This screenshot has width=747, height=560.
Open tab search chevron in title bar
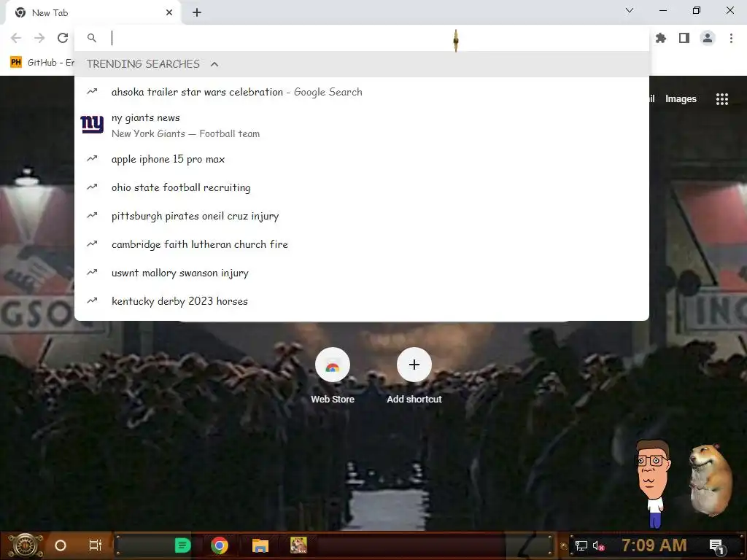click(x=630, y=10)
